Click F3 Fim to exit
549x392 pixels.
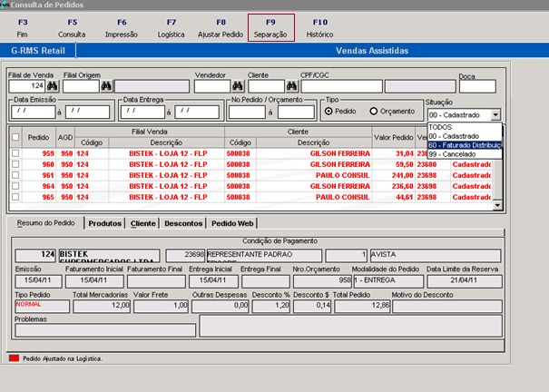[x=23, y=27]
